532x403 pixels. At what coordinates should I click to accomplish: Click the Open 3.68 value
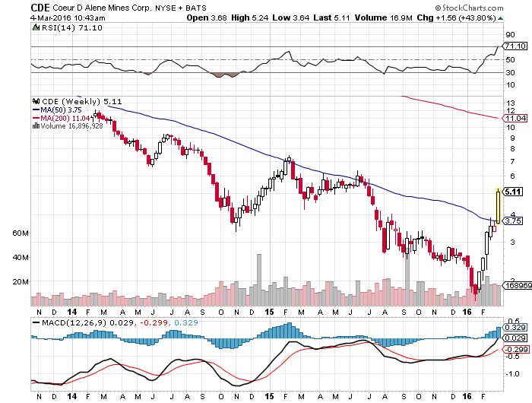[x=206, y=17]
